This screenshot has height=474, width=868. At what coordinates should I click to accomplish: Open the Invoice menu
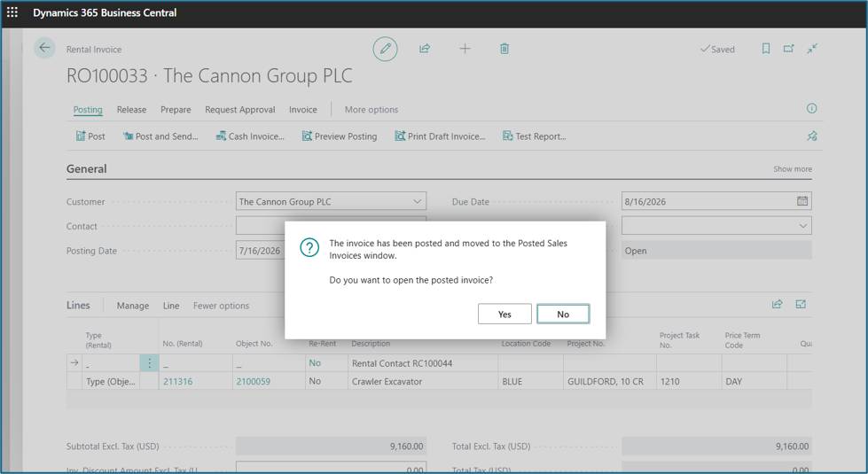(303, 110)
